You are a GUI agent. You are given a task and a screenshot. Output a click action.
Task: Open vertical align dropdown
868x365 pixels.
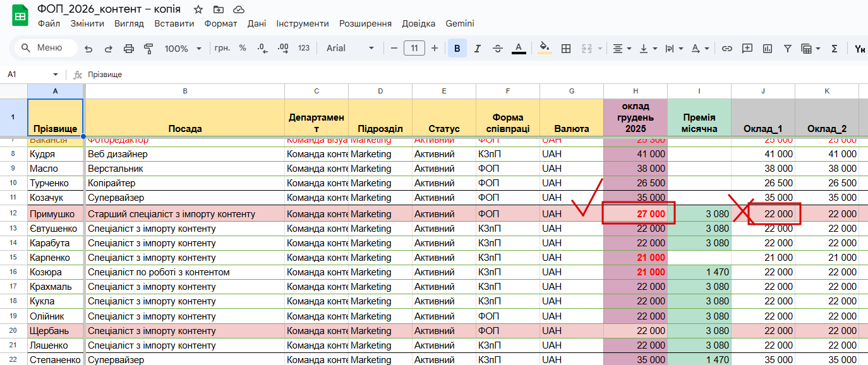click(x=648, y=48)
